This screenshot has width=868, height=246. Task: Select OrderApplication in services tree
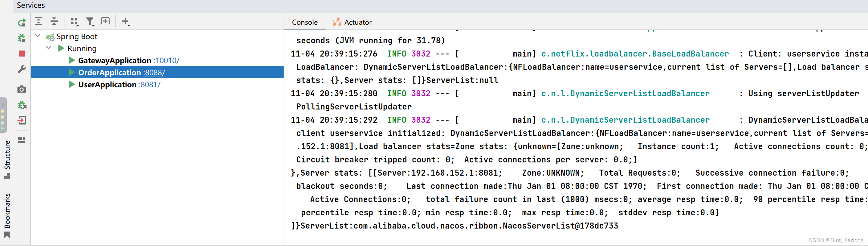coord(110,72)
